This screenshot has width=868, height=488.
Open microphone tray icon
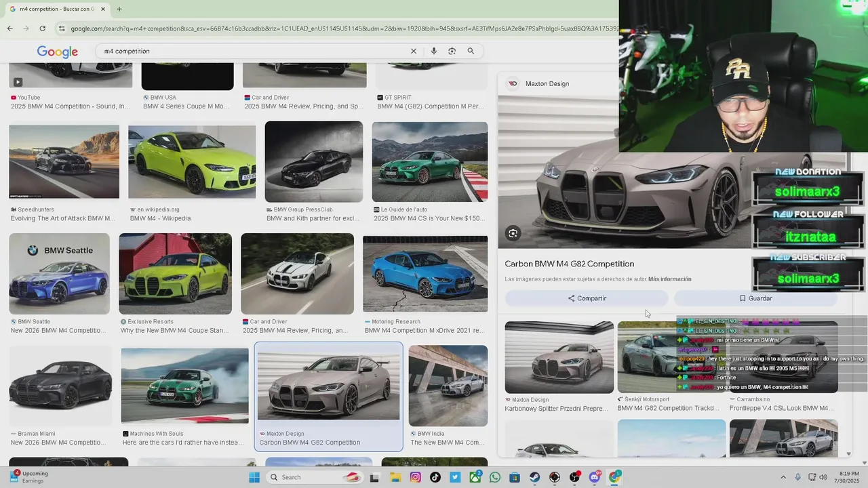[x=797, y=477]
